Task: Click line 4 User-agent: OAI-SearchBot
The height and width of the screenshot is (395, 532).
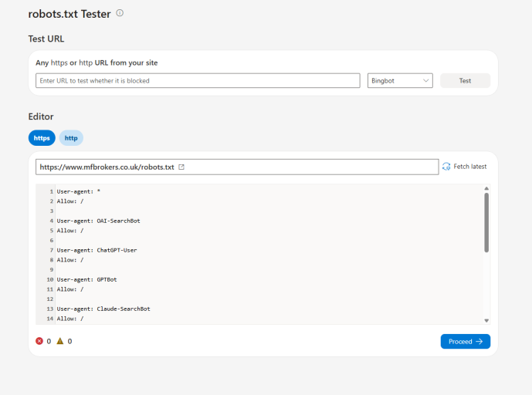Action: pos(98,221)
